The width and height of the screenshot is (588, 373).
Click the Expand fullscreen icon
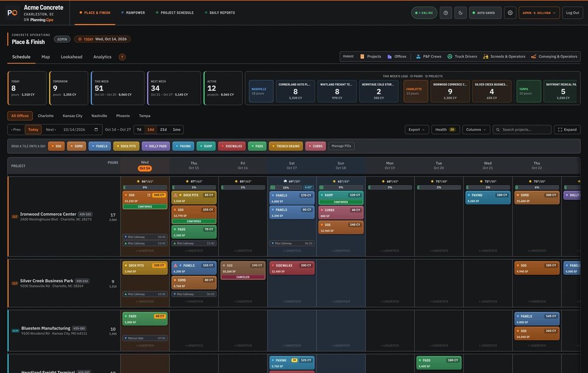click(560, 130)
